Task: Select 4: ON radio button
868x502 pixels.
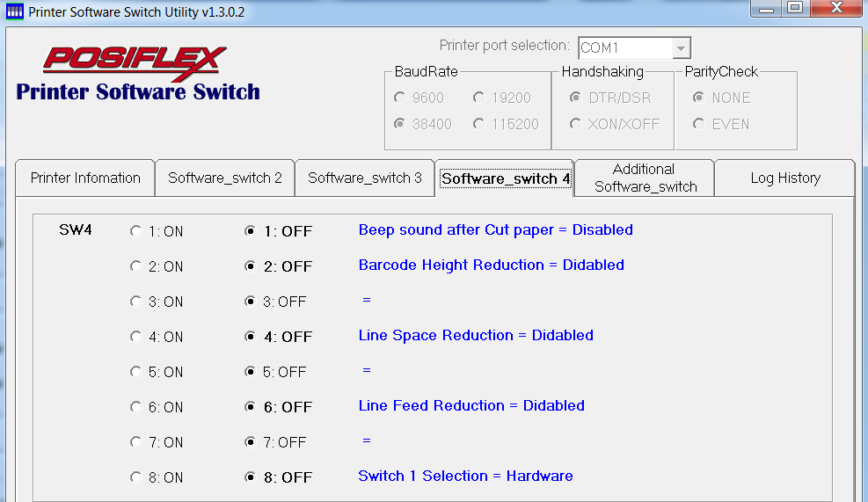Action: click(135, 337)
